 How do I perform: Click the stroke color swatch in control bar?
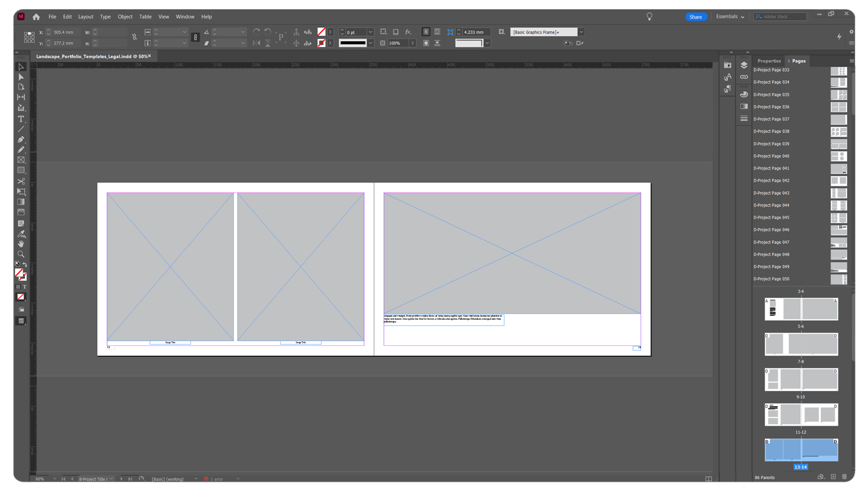[321, 43]
